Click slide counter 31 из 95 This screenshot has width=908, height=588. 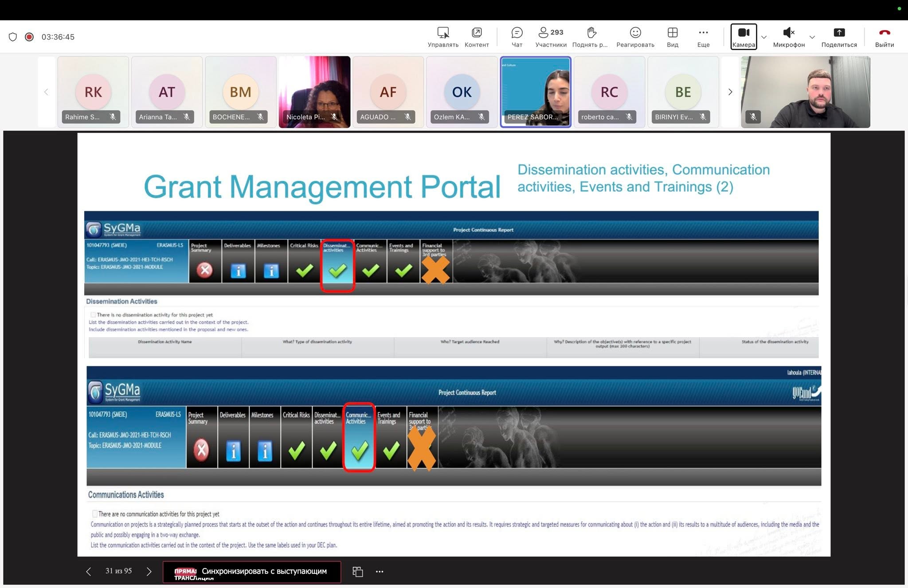point(118,571)
